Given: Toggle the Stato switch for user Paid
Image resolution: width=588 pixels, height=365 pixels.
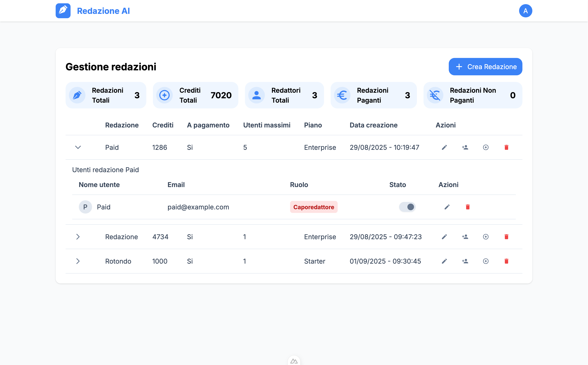Looking at the screenshot, I should 407,207.
